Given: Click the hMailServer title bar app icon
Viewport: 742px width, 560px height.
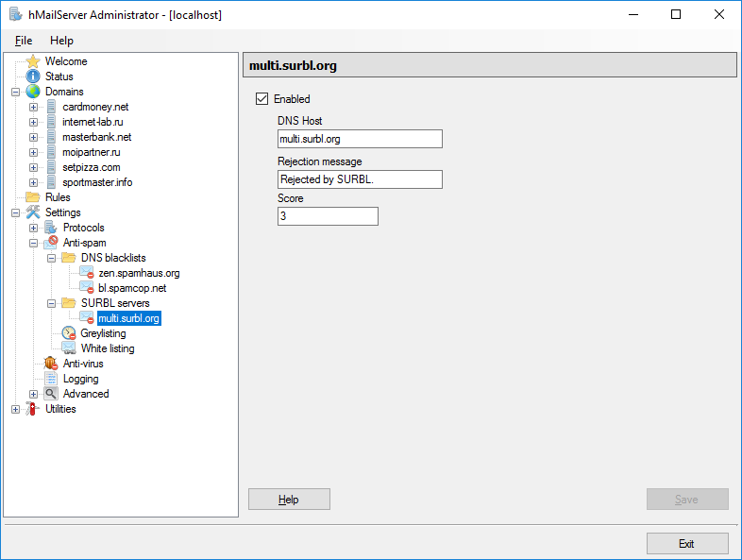Looking at the screenshot, I should (16, 14).
